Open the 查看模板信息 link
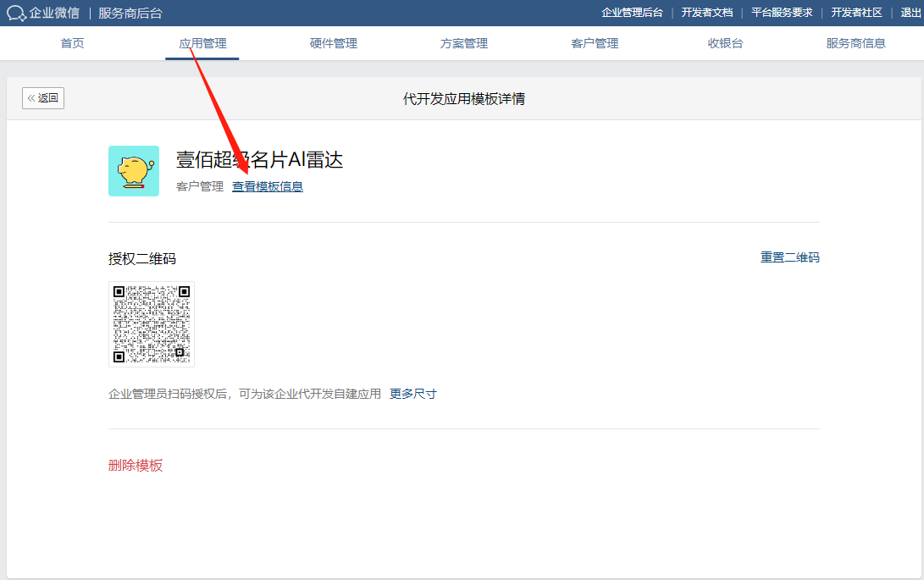Image resolution: width=924 pixels, height=580 pixels. click(x=268, y=186)
